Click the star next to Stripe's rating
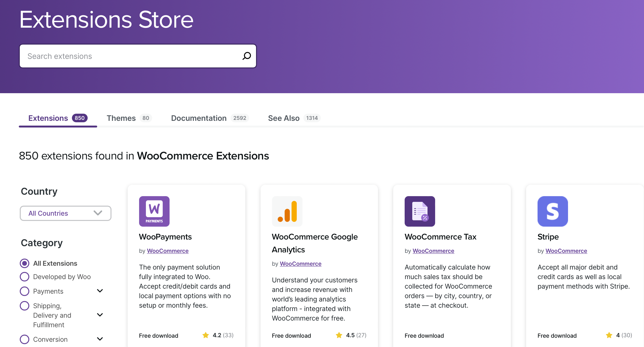Image resolution: width=644 pixels, height=347 pixels. [609, 335]
